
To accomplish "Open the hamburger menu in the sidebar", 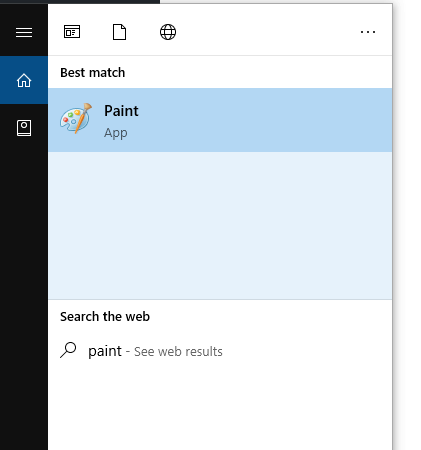I will click(24, 32).
